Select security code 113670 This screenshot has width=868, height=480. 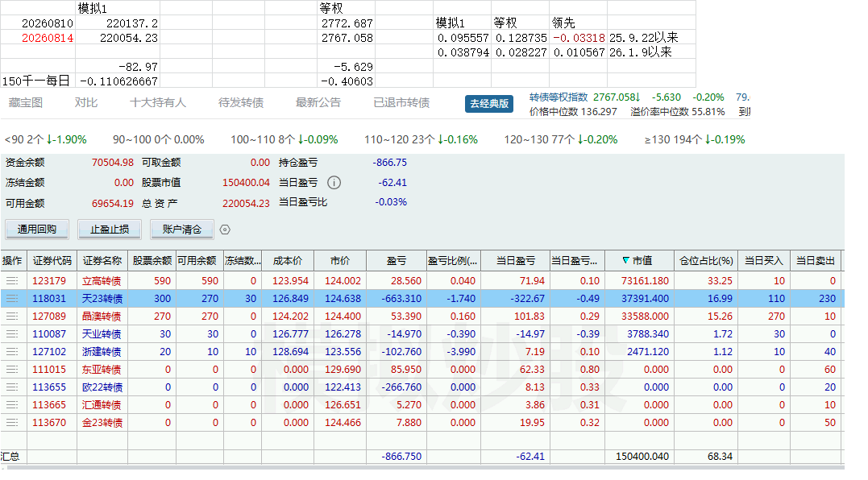click(x=48, y=423)
